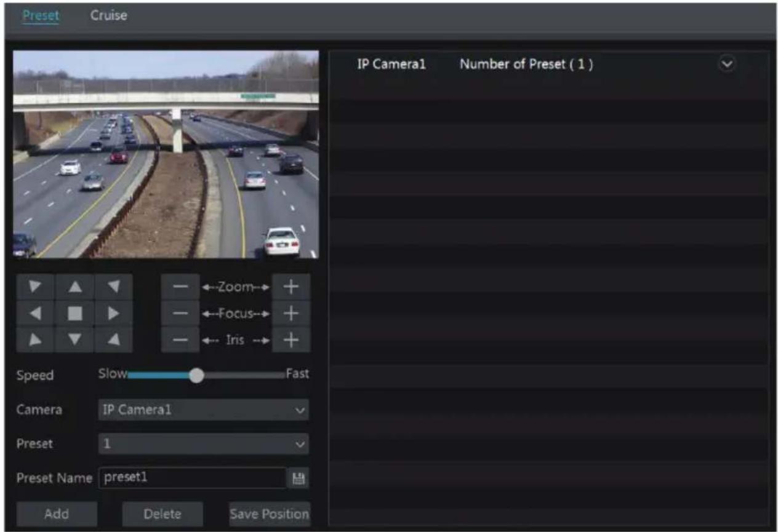Click the Save Position button
The width and height of the screenshot is (778, 532).
(270, 514)
